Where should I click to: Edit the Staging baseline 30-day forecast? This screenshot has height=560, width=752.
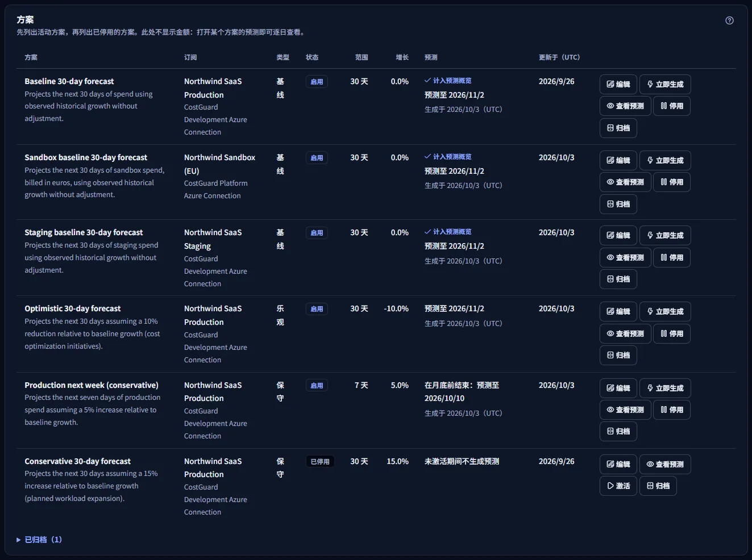pos(618,235)
